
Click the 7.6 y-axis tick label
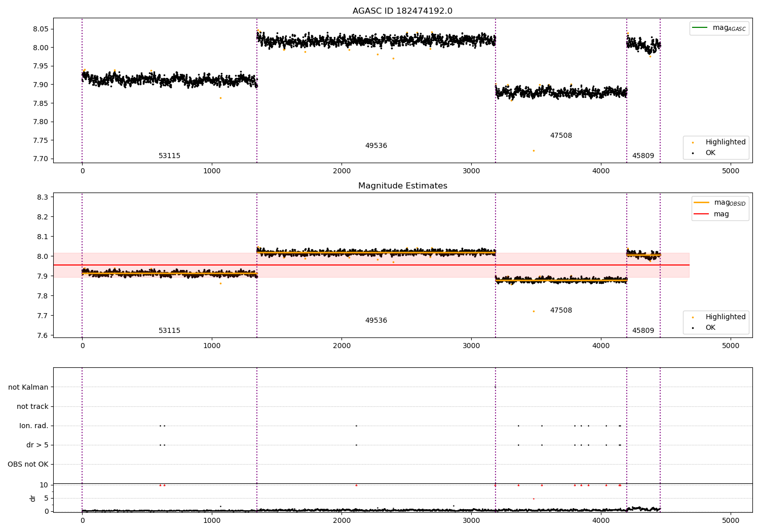coord(43,335)
